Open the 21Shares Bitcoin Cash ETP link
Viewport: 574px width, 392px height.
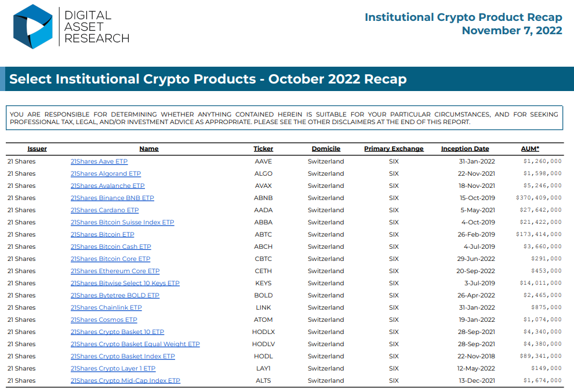(x=111, y=246)
